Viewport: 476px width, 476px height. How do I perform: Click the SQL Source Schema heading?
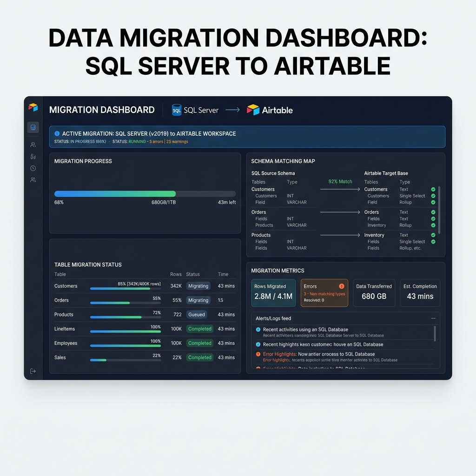[273, 173]
